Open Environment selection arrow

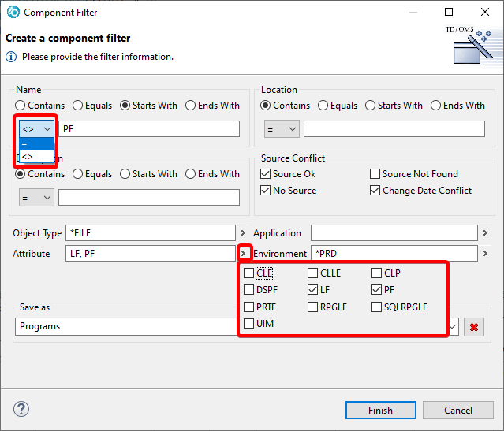(x=484, y=254)
